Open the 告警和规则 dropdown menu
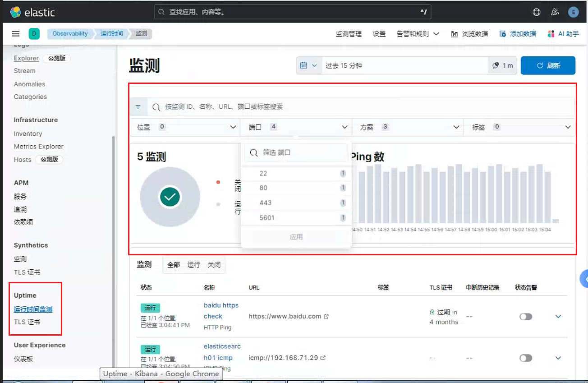Viewport: 588px width, 383px height. [x=418, y=34]
